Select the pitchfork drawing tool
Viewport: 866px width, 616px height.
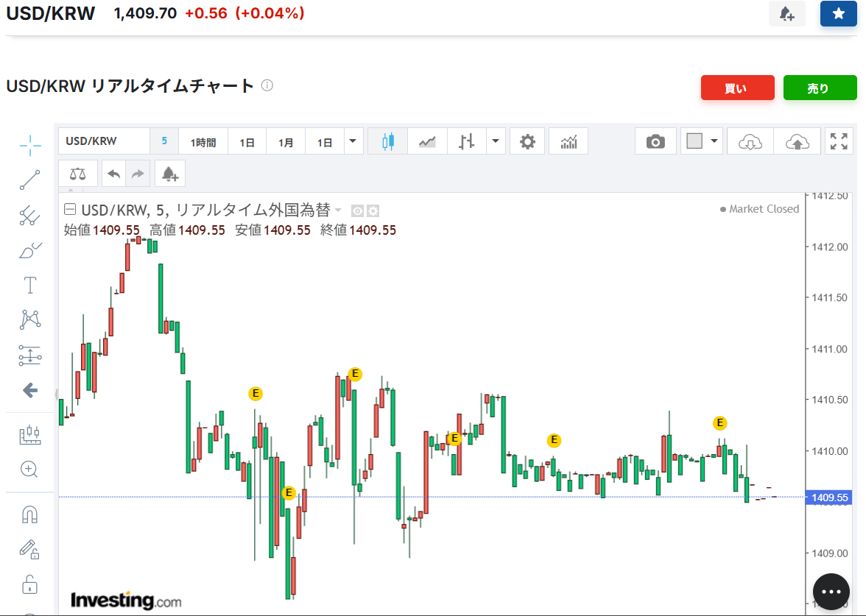pyautogui.click(x=30, y=215)
